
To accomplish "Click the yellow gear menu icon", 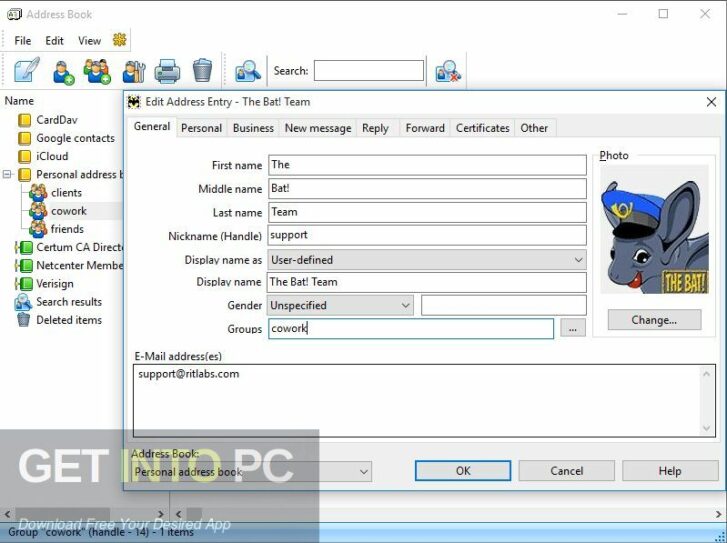I will [x=120, y=40].
